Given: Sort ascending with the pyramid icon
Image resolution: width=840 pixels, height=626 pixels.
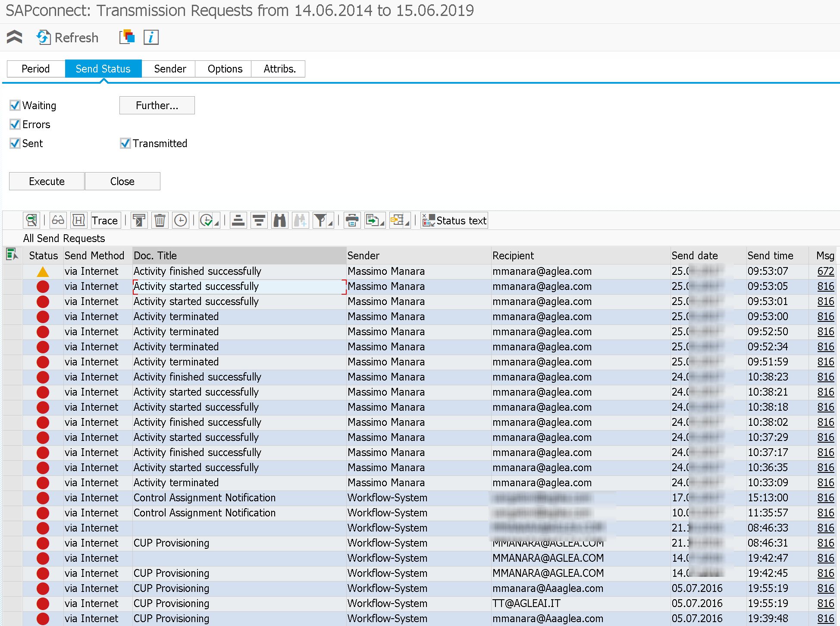Looking at the screenshot, I should point(238,220).
